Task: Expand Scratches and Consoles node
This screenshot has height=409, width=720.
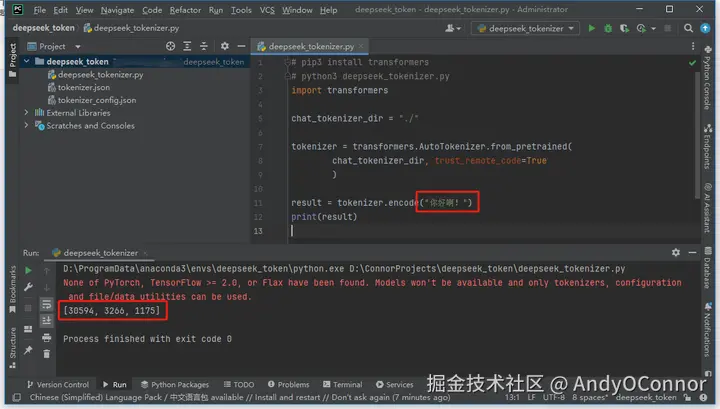Action: (26, 125)
